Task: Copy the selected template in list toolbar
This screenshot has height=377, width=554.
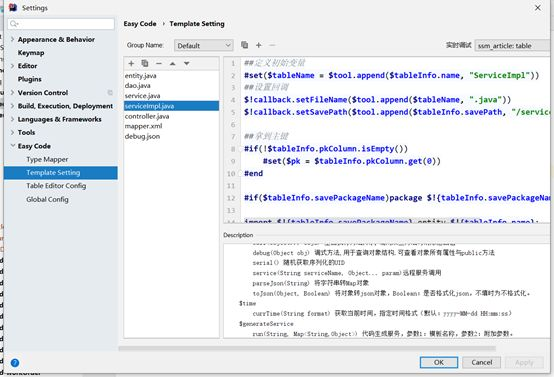Action: pyautogui.click(x=145, y=63)
